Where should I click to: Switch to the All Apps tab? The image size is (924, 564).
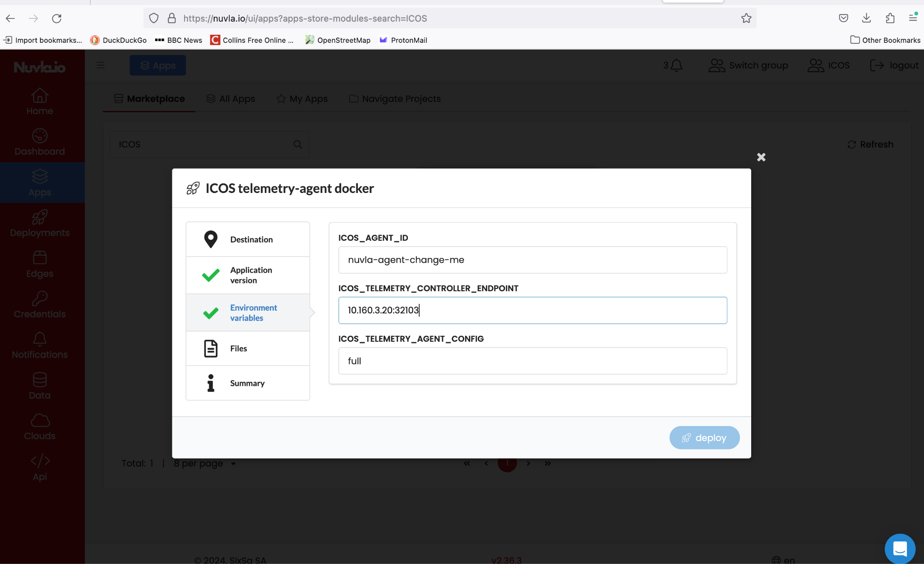pyautogui.click(x=231, y=99)
